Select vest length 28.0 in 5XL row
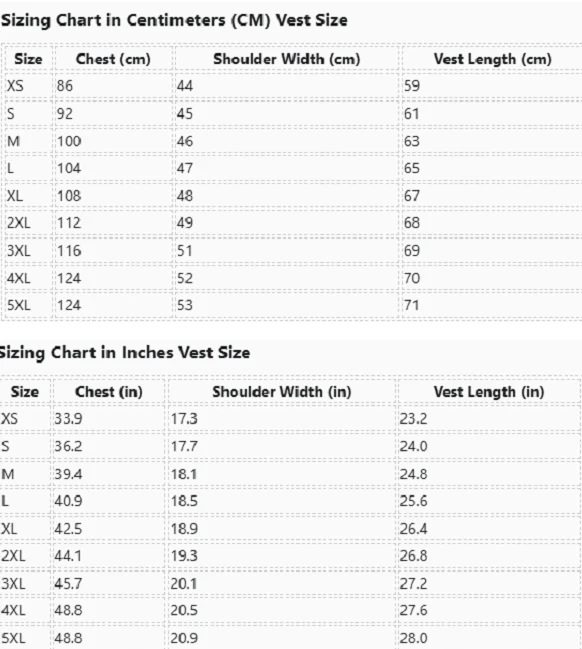Viewport: 582px width, 649px height. click(x=413, y=638)
